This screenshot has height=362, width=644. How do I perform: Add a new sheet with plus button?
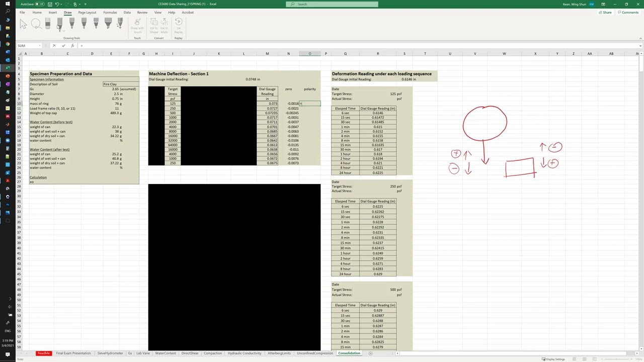click(x=370, y=353)
